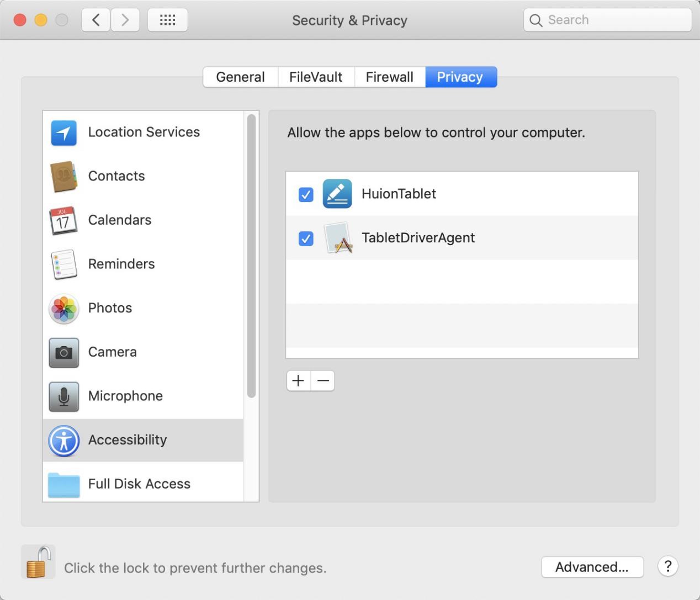Add an app with the plus button
This screenshot has height=600, width=700.
pos(299,381)
